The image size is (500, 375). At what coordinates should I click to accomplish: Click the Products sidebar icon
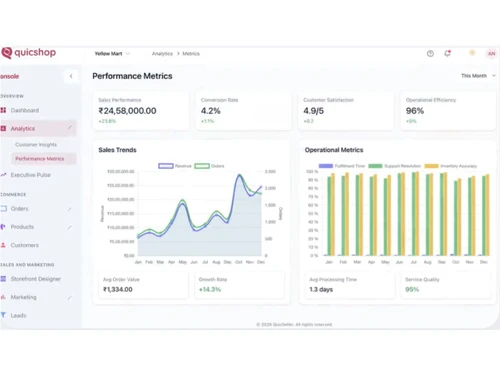point(3,227)
